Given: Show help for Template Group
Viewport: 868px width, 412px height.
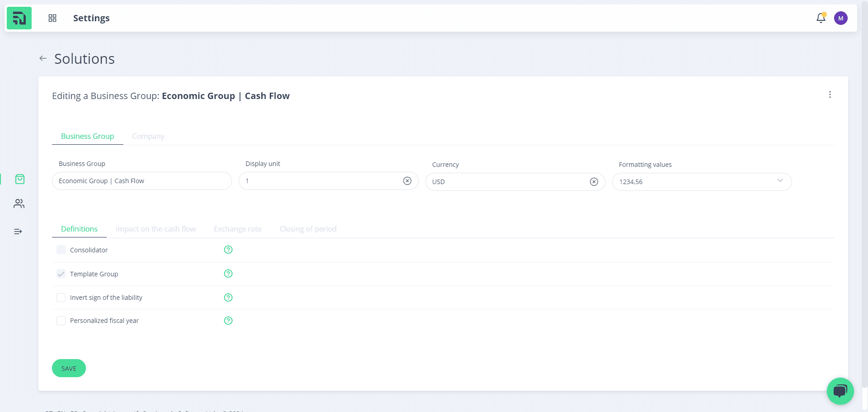Looking at the screenshot, I should point(228,274).
